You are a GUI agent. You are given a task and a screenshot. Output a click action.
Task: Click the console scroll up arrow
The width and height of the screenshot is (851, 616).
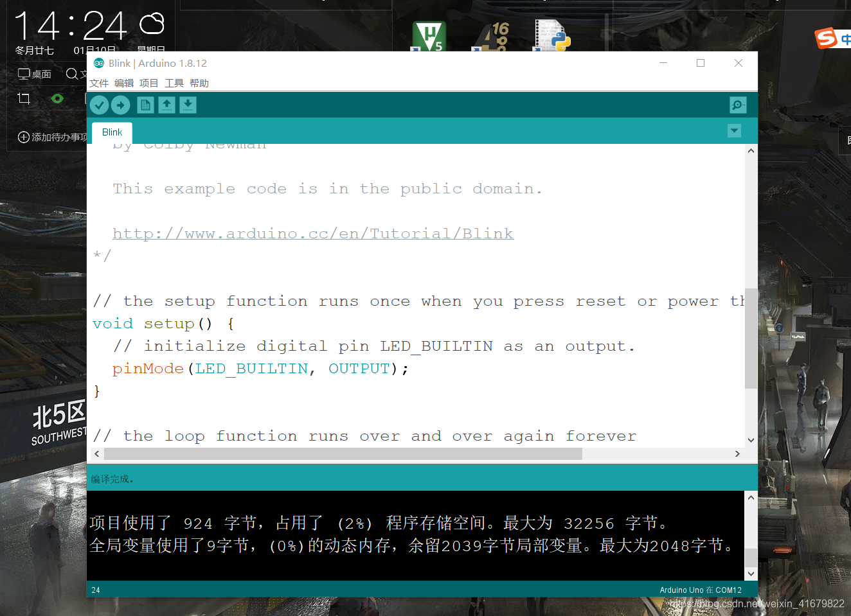pyautogui.click(x=751, y=497)
